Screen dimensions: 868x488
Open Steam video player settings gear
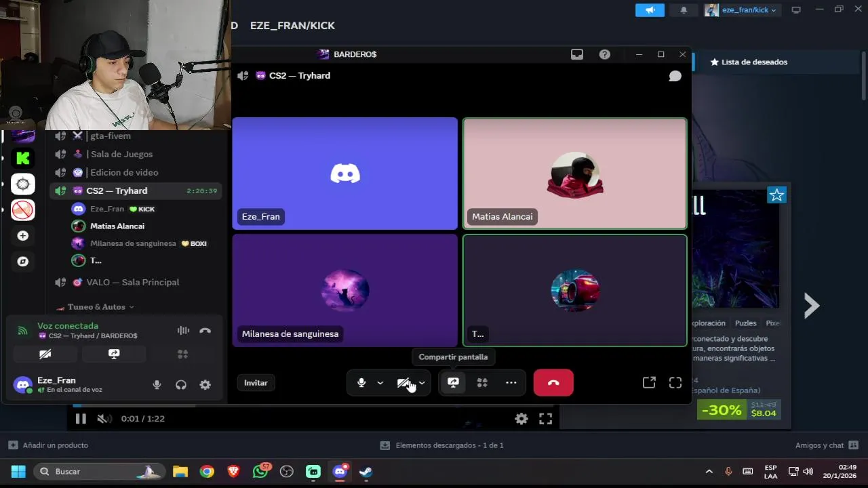521,419
